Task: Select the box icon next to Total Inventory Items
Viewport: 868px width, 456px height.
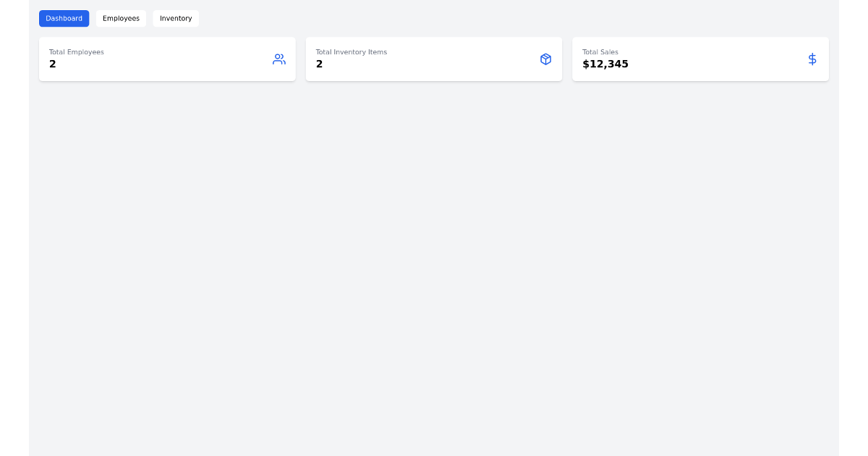Action: (546, 59)
